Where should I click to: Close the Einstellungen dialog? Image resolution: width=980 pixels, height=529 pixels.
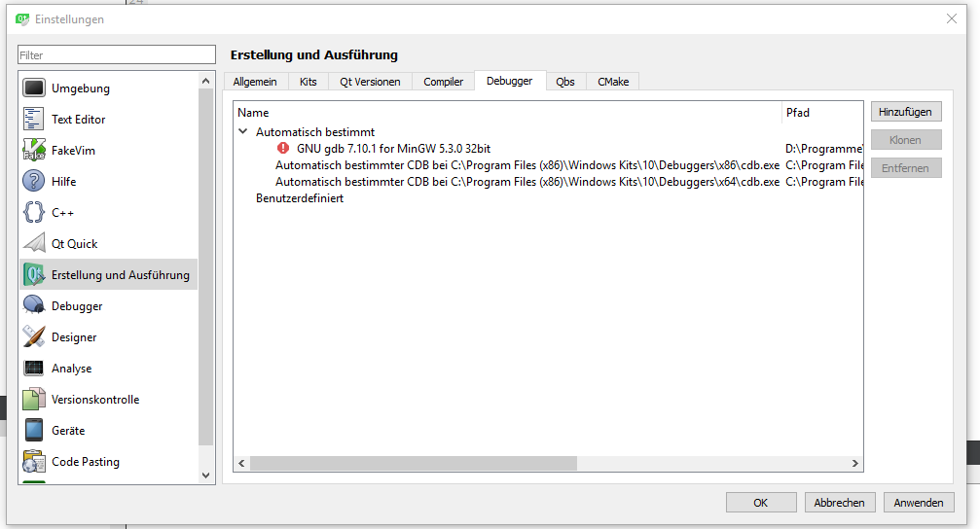[951, 18]
